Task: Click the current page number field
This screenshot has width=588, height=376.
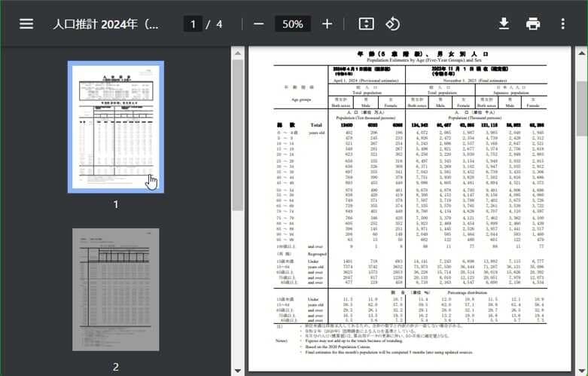Action: coord(193,24)
